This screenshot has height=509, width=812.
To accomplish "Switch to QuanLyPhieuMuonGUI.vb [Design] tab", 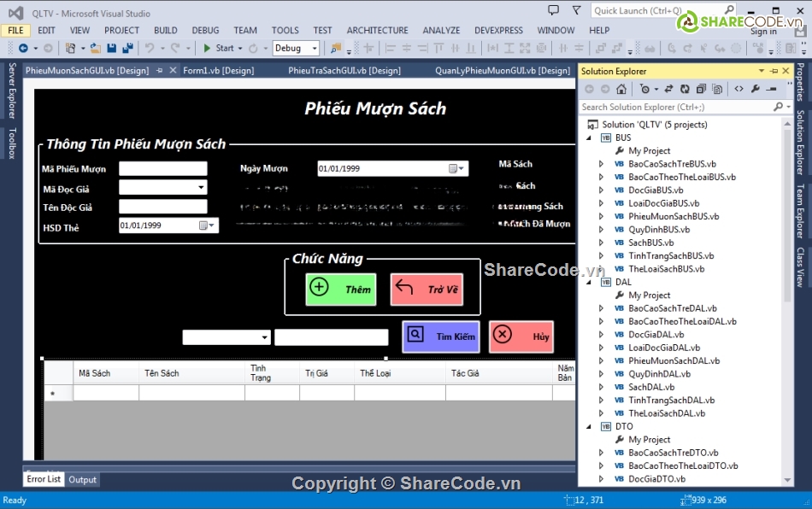I will (x=503, y=70).
